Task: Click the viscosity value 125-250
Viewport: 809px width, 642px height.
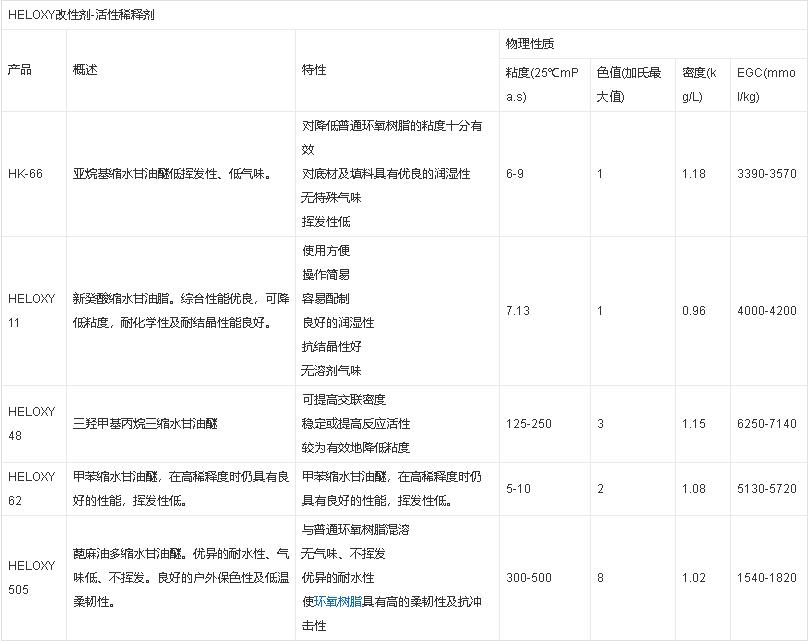Action: click(x=528, y=424)
